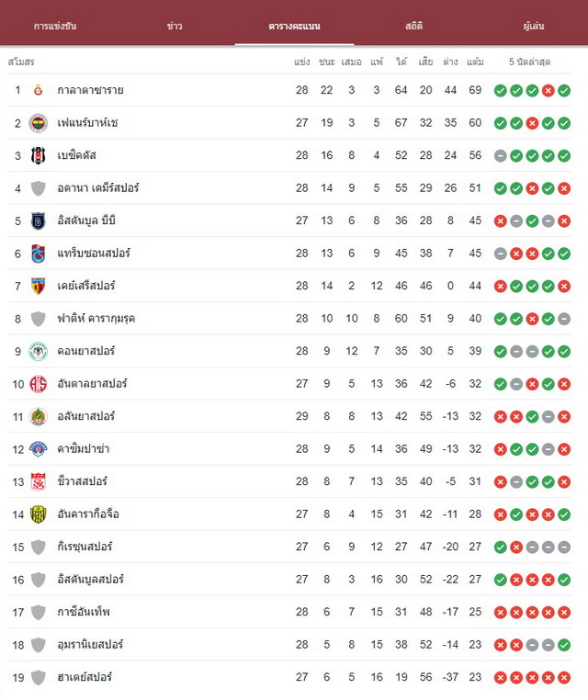Viewport: 588px width, 700px height.
Task: Select the Antalyaspor red logo
Action: point(39,384)
